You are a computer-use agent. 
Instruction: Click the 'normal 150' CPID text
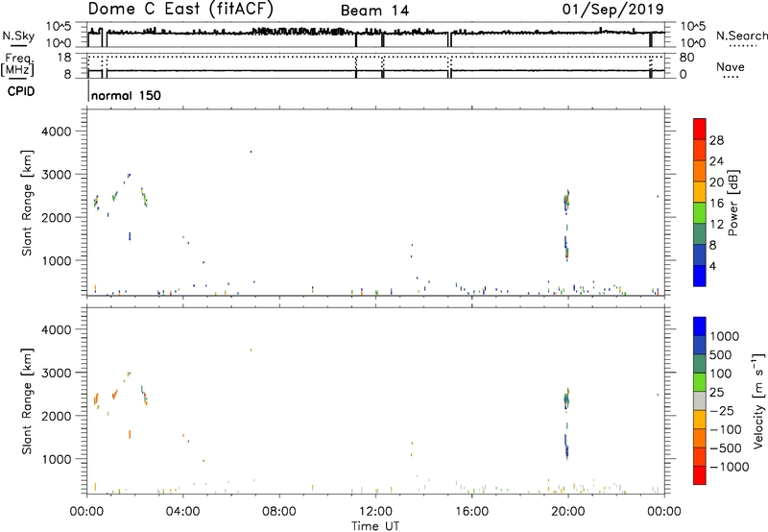[126, 95]
